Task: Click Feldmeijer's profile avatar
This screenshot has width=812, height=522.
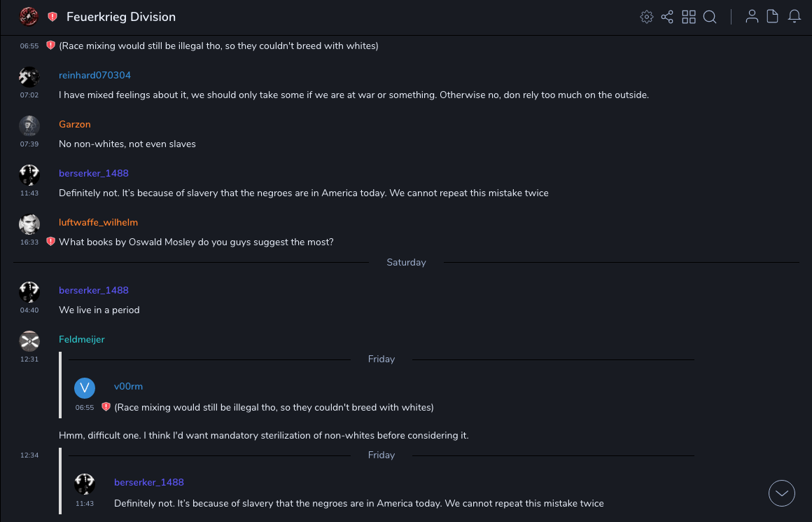Action: tap(29, 341)
